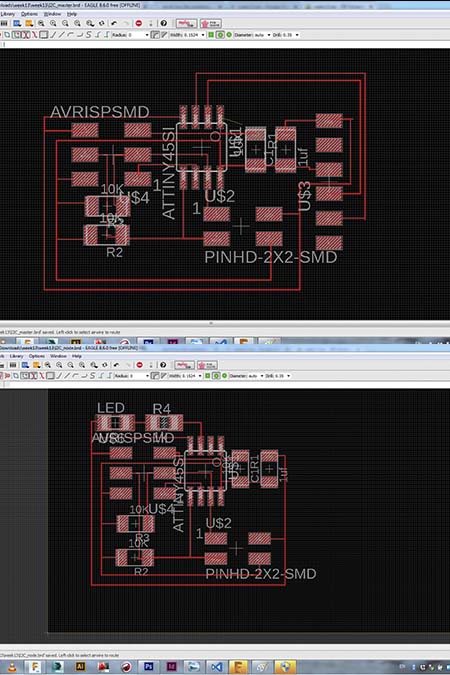The image size is (450, 675).
Task: Click the Redo arrow in the master window
Action: point(126,23)
